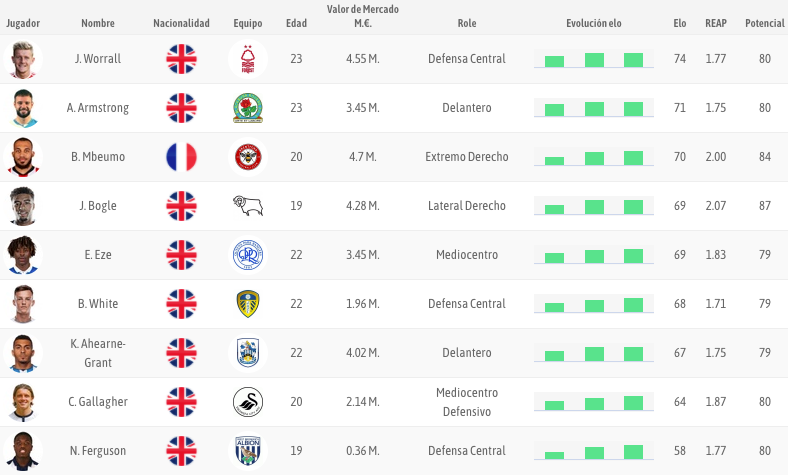Sort by the Potencial column header
788x475 pixels.
764,23
